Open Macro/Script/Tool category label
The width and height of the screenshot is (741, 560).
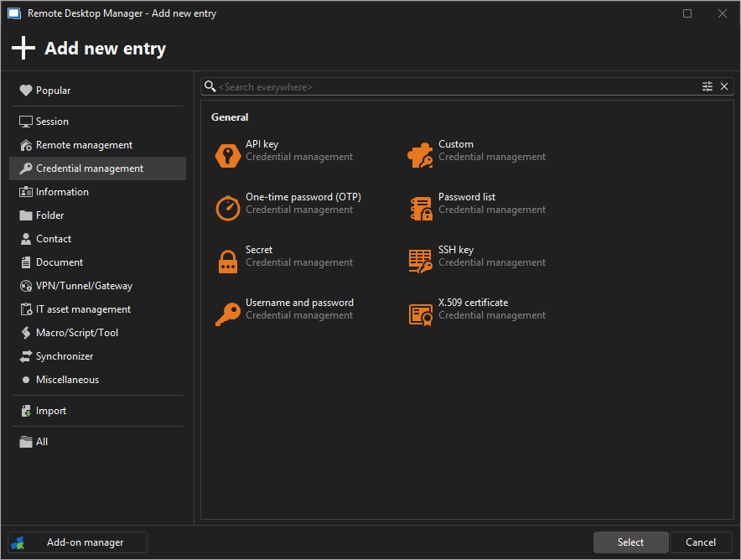click(77, 333)
